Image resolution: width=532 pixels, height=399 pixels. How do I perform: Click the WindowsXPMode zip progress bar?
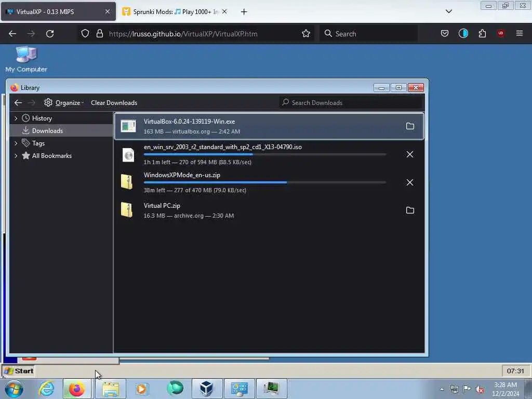pyautogui.click(x=265, y=182)
